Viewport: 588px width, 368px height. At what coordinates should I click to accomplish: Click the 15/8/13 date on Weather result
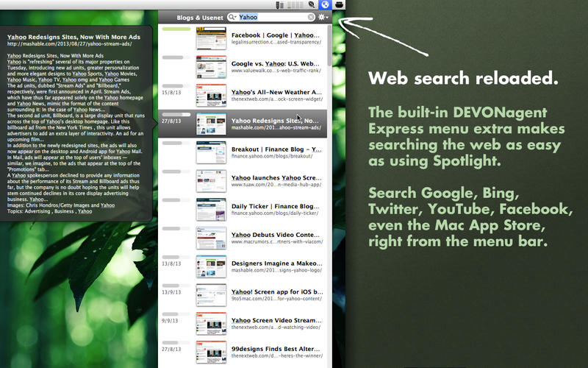click(x=171, y=93)
